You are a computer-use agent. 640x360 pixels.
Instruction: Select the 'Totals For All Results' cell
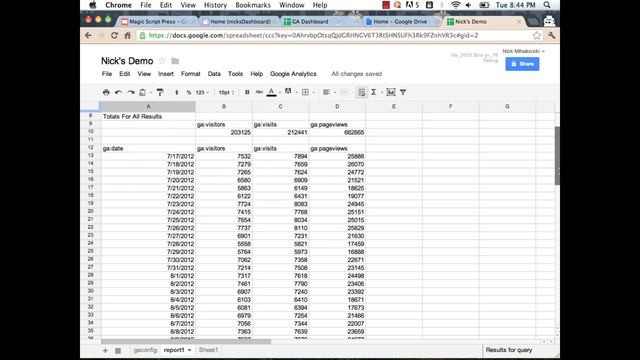pos(148,116)
